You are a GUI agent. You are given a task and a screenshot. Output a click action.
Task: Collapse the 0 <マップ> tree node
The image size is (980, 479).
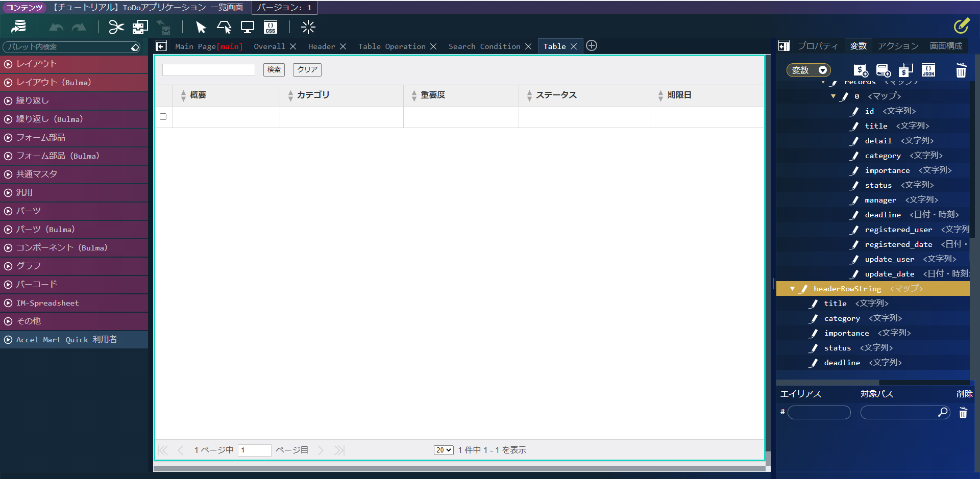(x=834, y=96)
